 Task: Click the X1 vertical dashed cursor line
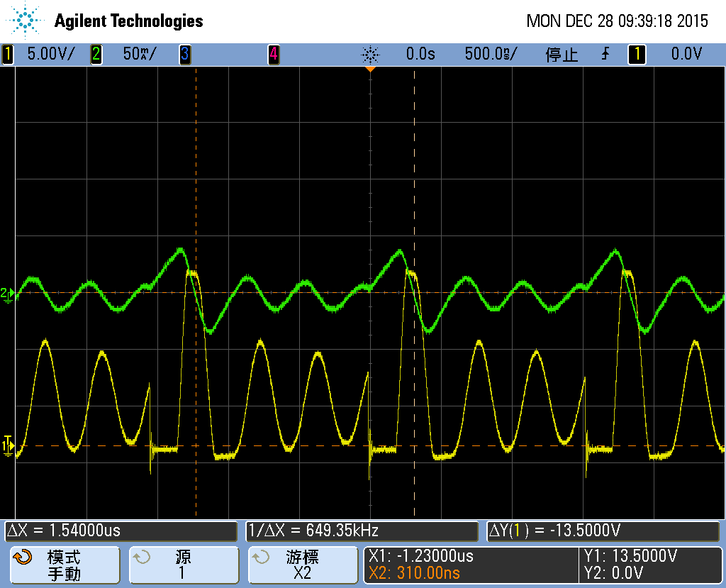pyautogui.click(x=196, y=292)
